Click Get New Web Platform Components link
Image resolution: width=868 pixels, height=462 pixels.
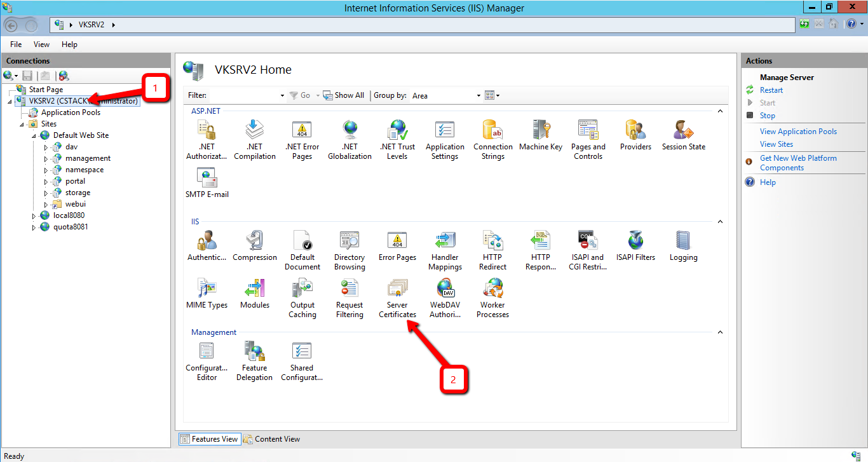798,163
